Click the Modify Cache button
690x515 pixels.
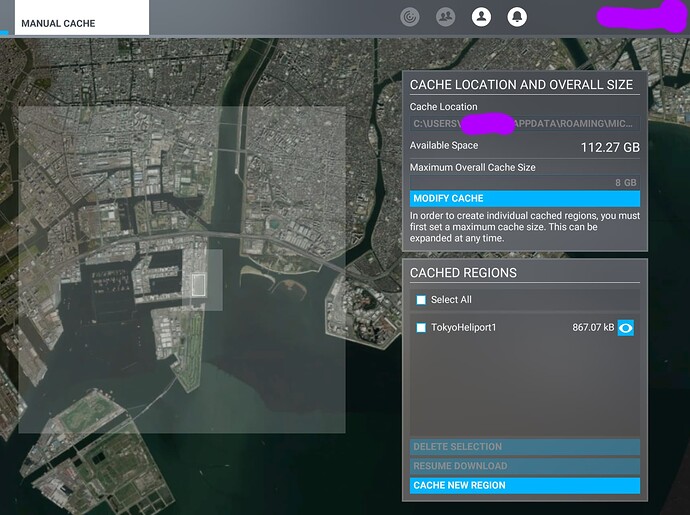pyautogui.click(x=525, y=199)
